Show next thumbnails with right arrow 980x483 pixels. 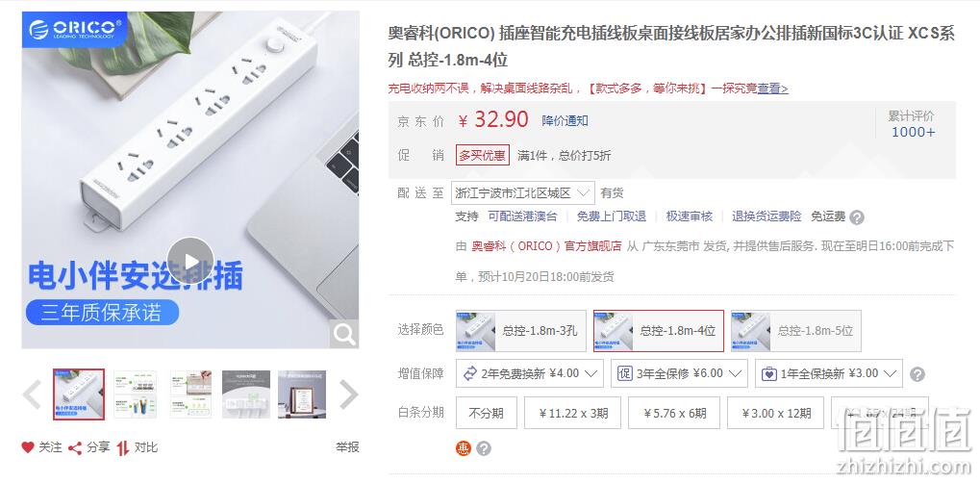pyautogui.click(x=349, y=394)
